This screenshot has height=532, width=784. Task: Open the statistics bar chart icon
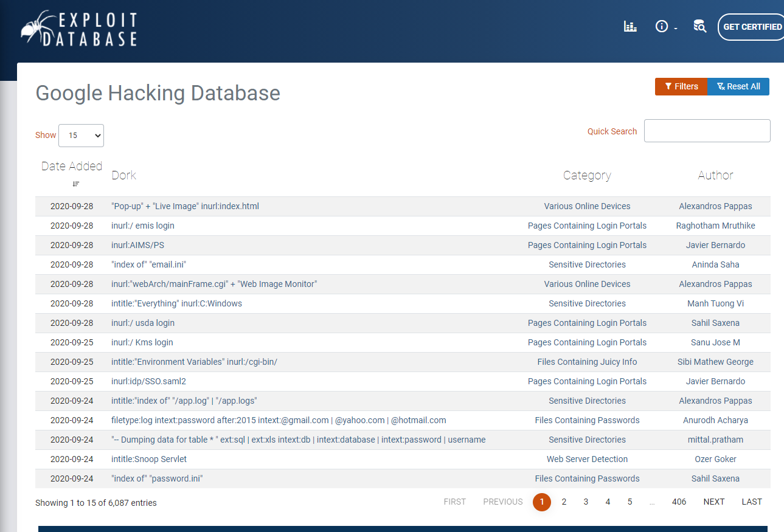630,26
